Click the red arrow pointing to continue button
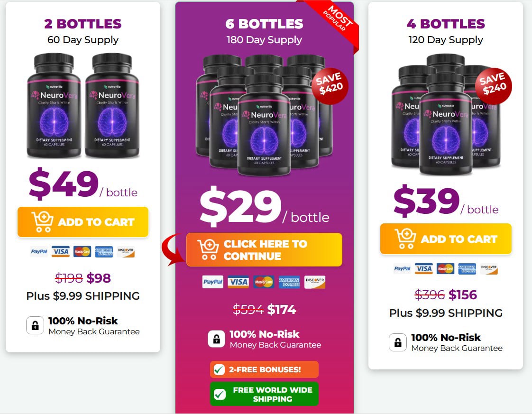The width and height of the screenshot is (532, 414). click(x=173, y=249)
